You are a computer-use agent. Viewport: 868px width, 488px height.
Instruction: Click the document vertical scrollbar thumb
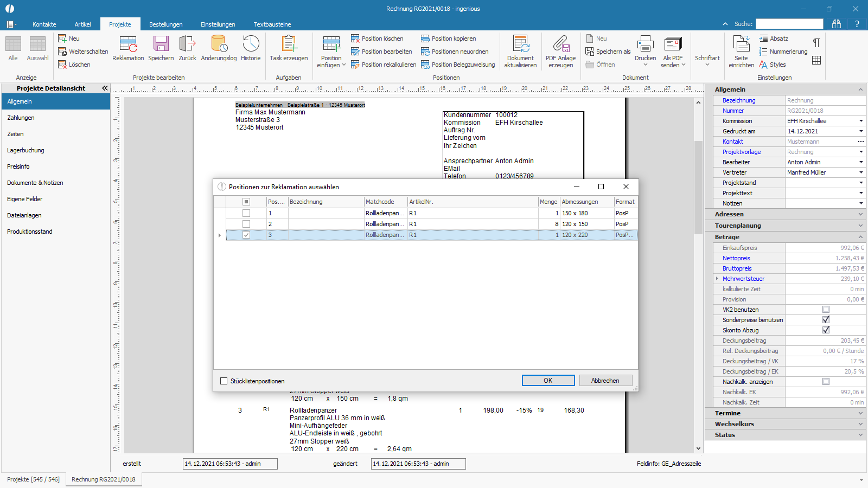tap(698, 187)
